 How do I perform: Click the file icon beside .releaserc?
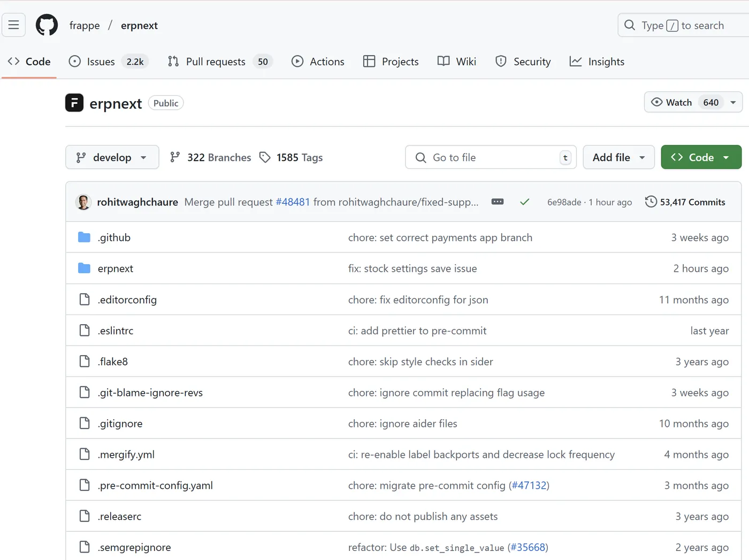85,516
